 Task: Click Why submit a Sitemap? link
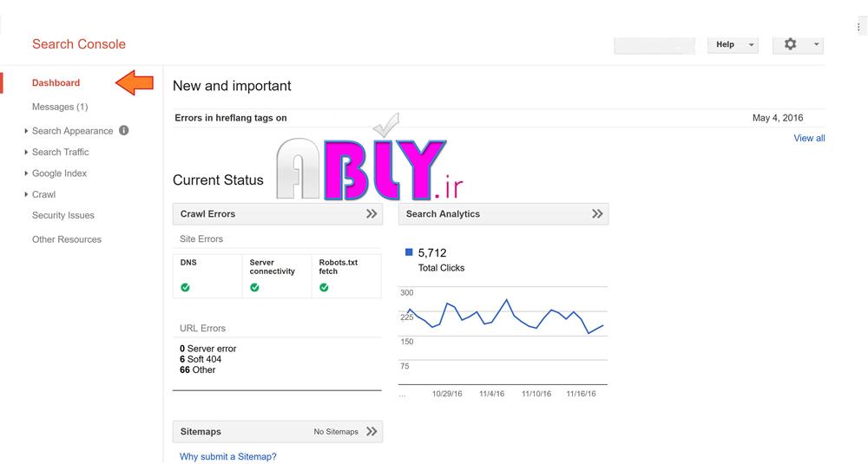coord(228,456)
